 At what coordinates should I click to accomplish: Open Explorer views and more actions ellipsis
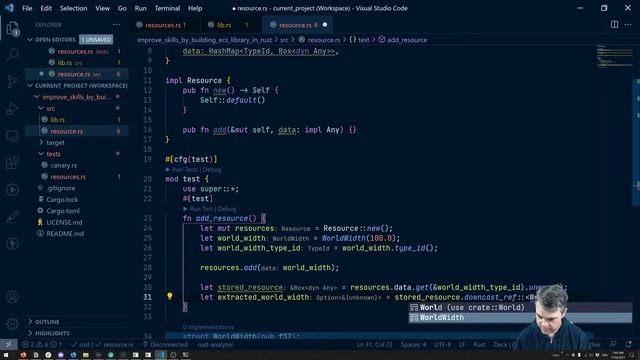point(117,24)
